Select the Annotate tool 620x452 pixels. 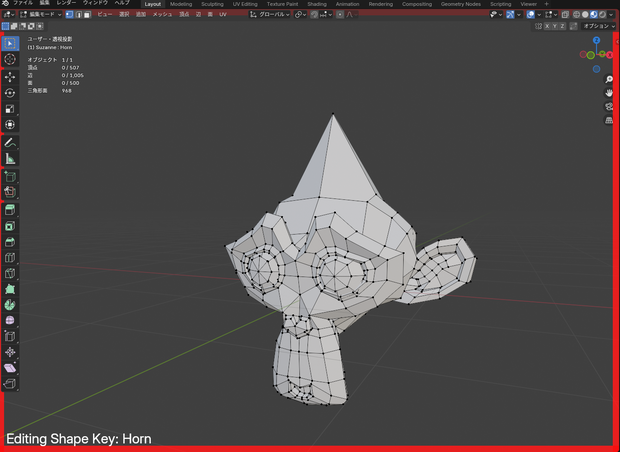tap(10, 142)
